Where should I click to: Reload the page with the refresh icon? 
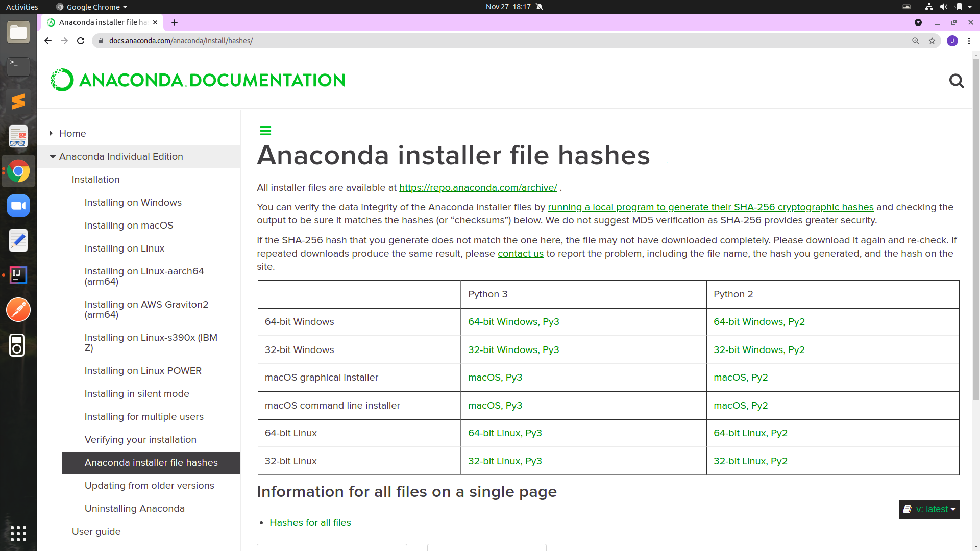coord(81,41)
